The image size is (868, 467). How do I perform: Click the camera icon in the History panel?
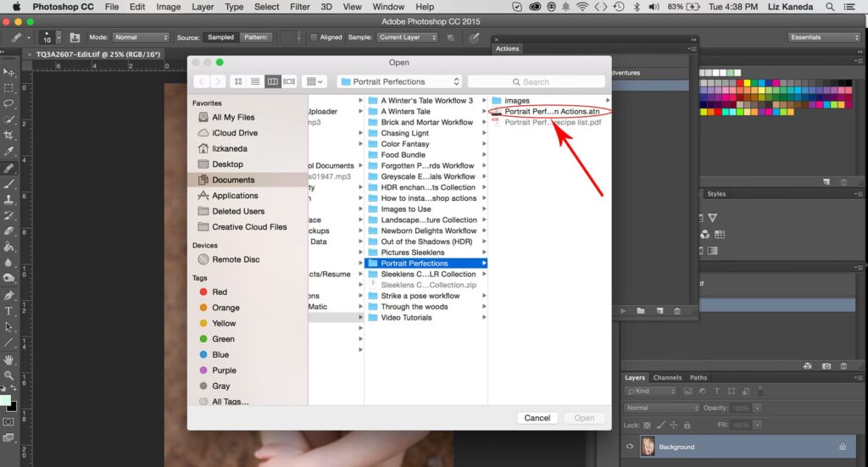click(826, 365)
